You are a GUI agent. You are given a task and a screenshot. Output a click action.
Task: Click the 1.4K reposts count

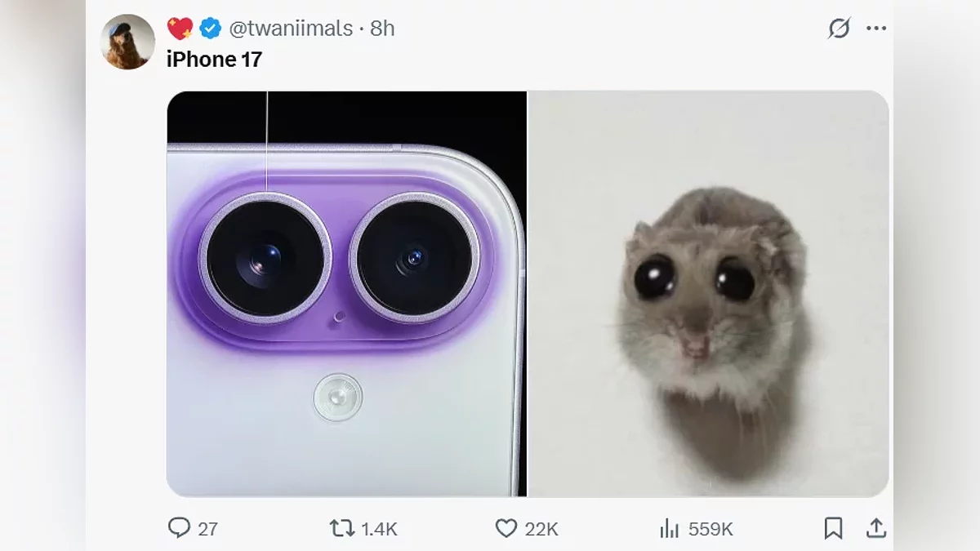pyautogui.click(x=379, y=529)
